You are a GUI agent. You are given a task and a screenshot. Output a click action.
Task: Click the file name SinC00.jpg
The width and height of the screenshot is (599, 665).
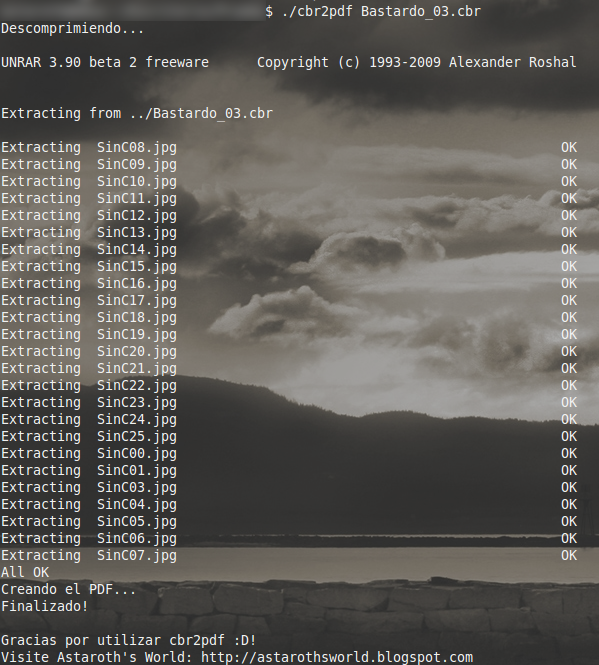click(137, 453)
